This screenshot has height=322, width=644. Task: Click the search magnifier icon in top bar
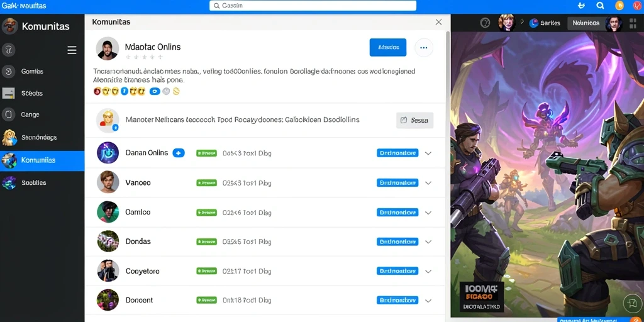coord(600,5)
